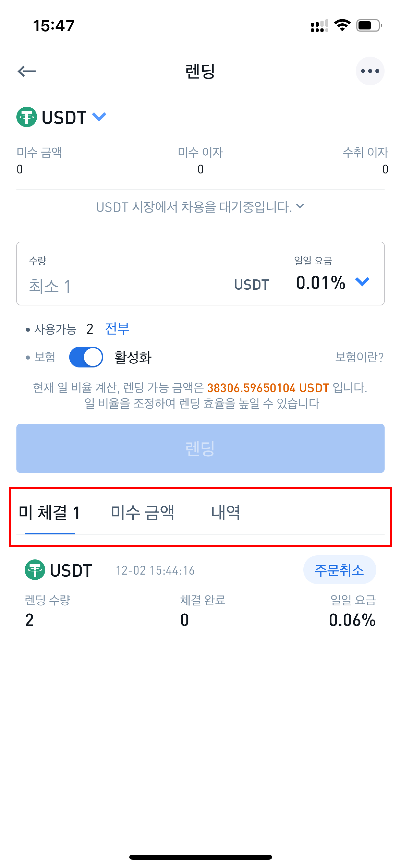The width and height of the screenshot is (401, 868).
Task: Expand the 일일 요금 0.01% rate dropdown
Action: pos(362,282)
